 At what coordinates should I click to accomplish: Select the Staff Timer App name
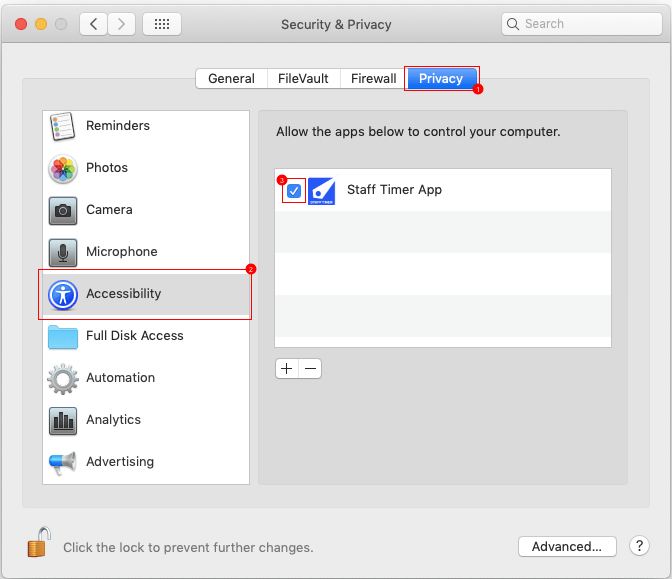coord(394,190)
